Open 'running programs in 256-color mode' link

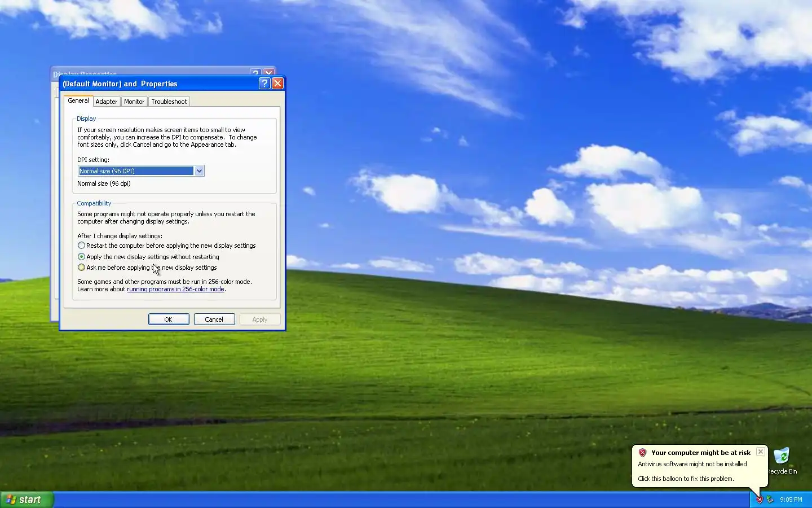[x=175, y=289]
